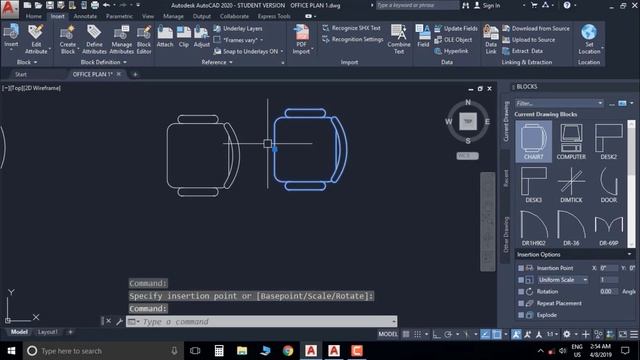
Task: Click the Undo arrow in quick access toolbar
Action: 107,5
